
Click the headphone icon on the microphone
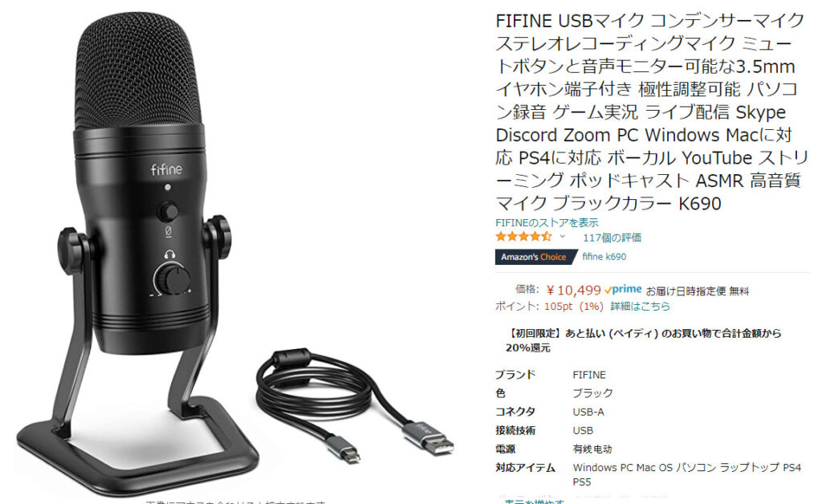(169, 254)
